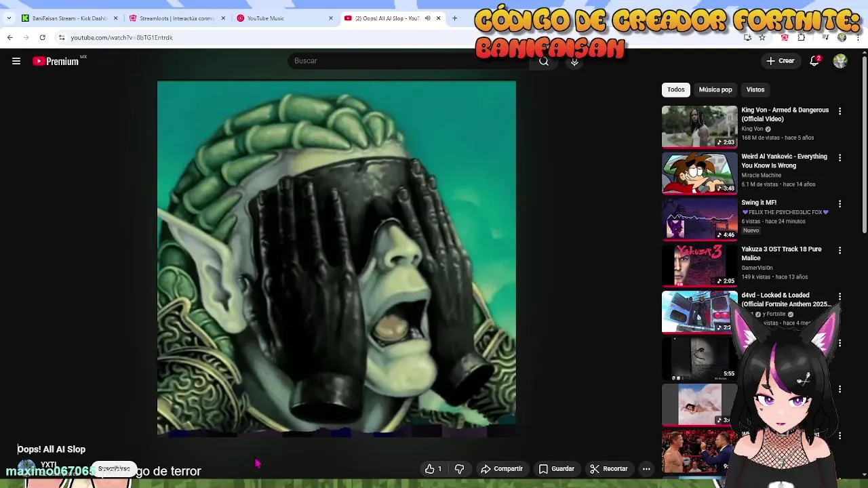Click the install app icon in address bar
Viewport: 868px width, 488px height.
pyautogui.click(x=747, y=37)
